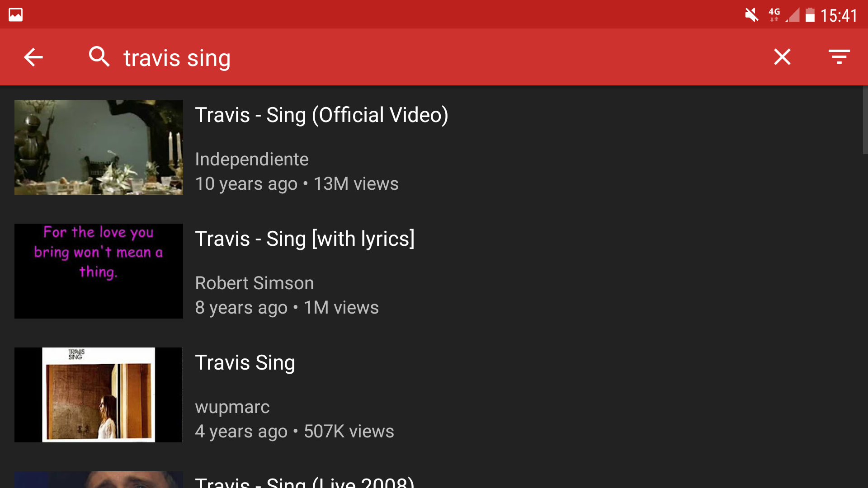Select 'Travis - Sing (Official Video)' title

pyautogui.click(x=321, y=115)
